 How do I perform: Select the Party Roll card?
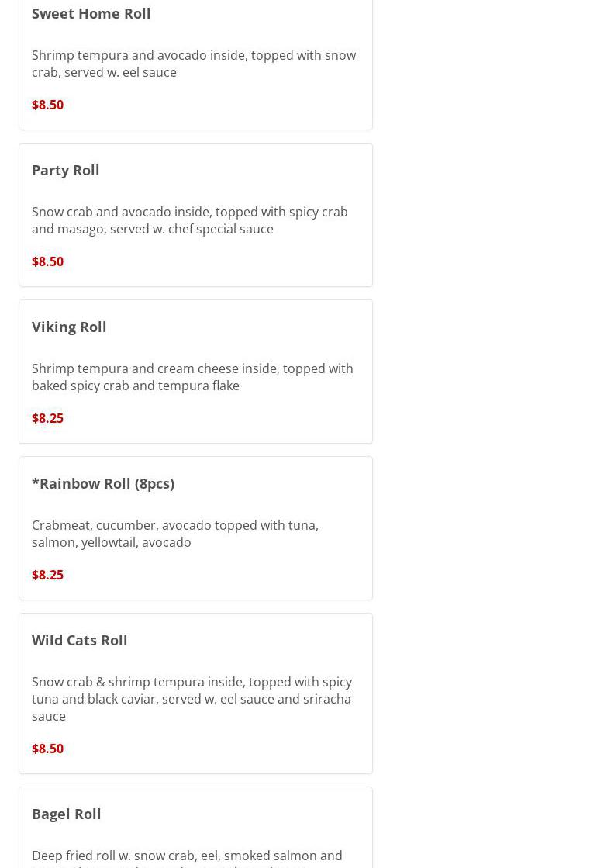(196, 215)
